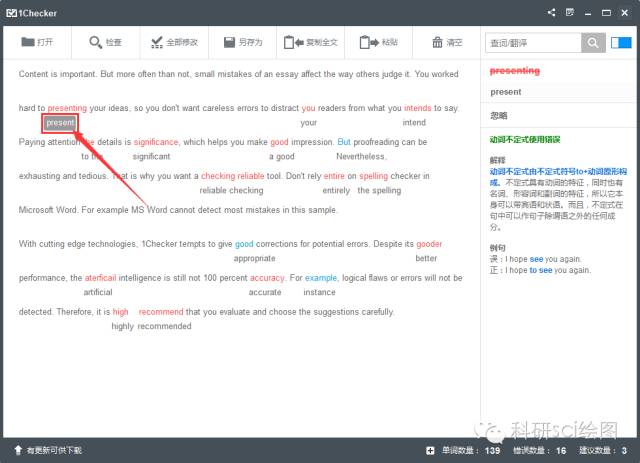This screenshot has width=640, height=463.
Task: Click the 1Checker logo in title bar
Action: (x=31, y=13)
